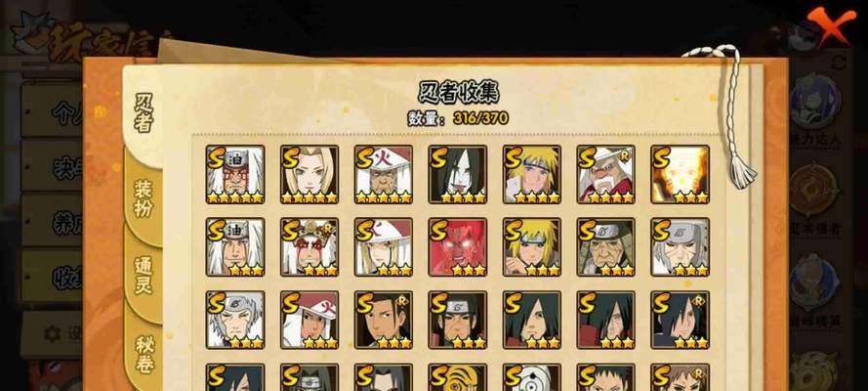Viewport: 868px width, 391px height.
Task: Select the Sage Mode Jiraiya card
Action: click(x=309, y=247)
